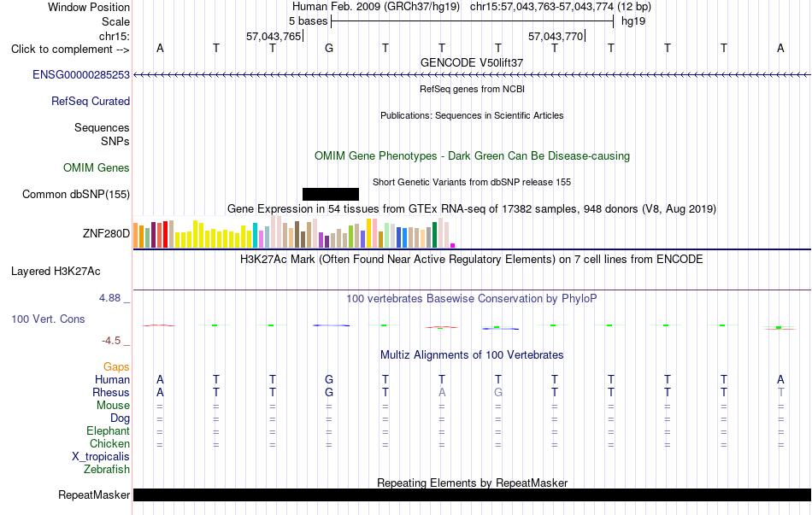Click the Common dbSNP(155) track label
Viewport: 812px width, 515px height.
[x=76, y=194]
